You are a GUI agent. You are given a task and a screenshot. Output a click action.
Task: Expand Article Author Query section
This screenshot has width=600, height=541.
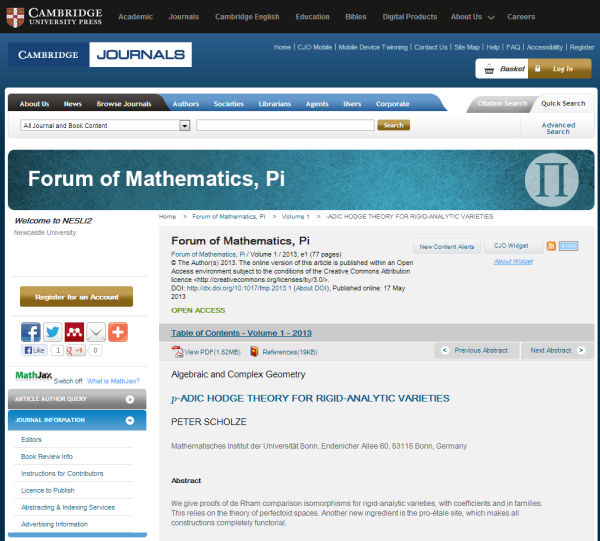point(128,398)
